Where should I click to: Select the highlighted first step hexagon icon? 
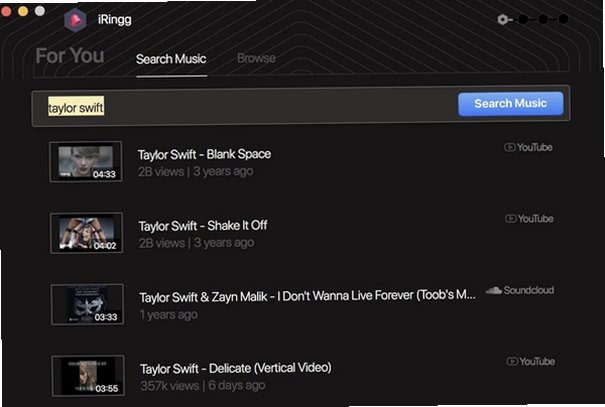click(x=502, y=19)
